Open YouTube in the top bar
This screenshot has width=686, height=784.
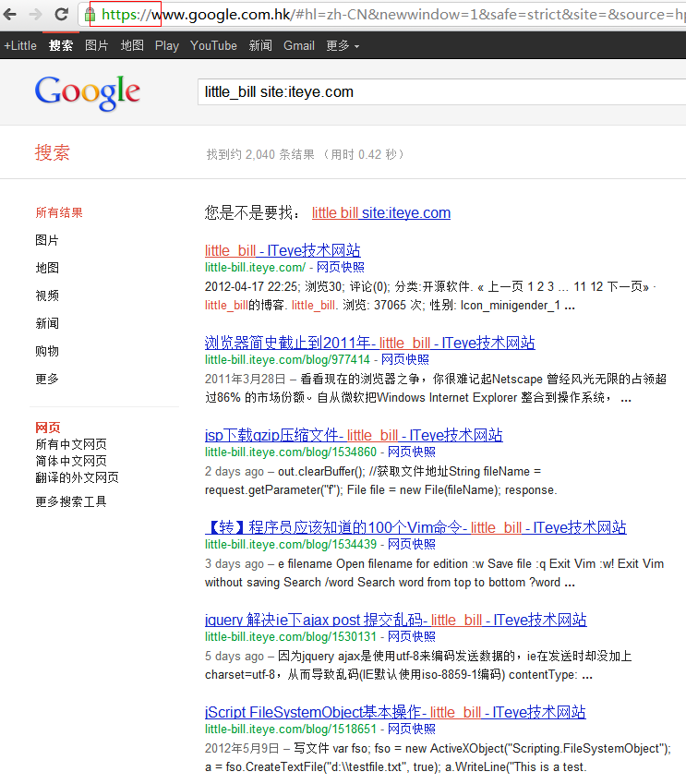tap(213, 45)
